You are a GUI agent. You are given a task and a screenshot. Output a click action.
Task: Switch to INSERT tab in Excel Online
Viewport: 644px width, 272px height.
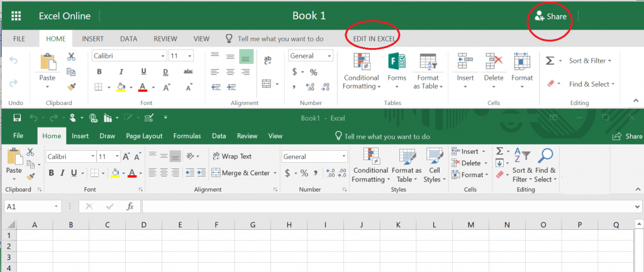point(93,39)
